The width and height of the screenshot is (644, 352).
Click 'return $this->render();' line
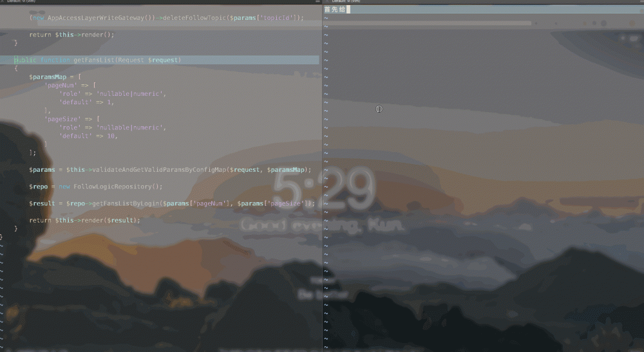71,35
